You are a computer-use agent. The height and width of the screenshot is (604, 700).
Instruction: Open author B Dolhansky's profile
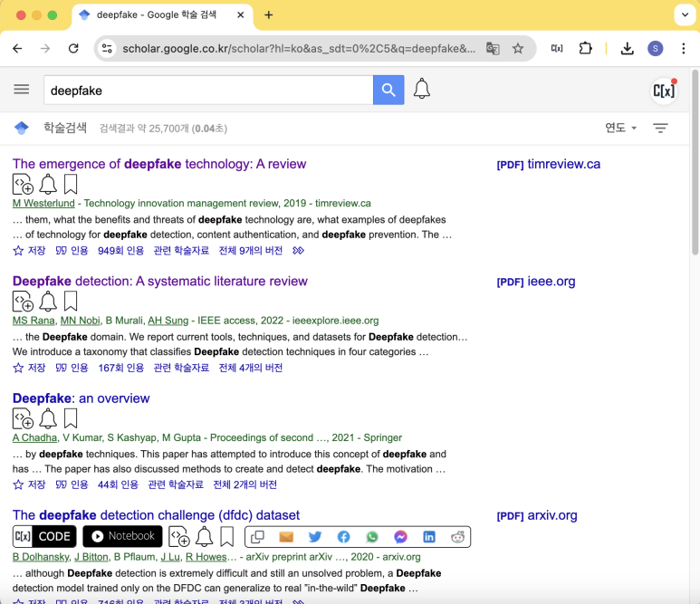coord(41,557)
